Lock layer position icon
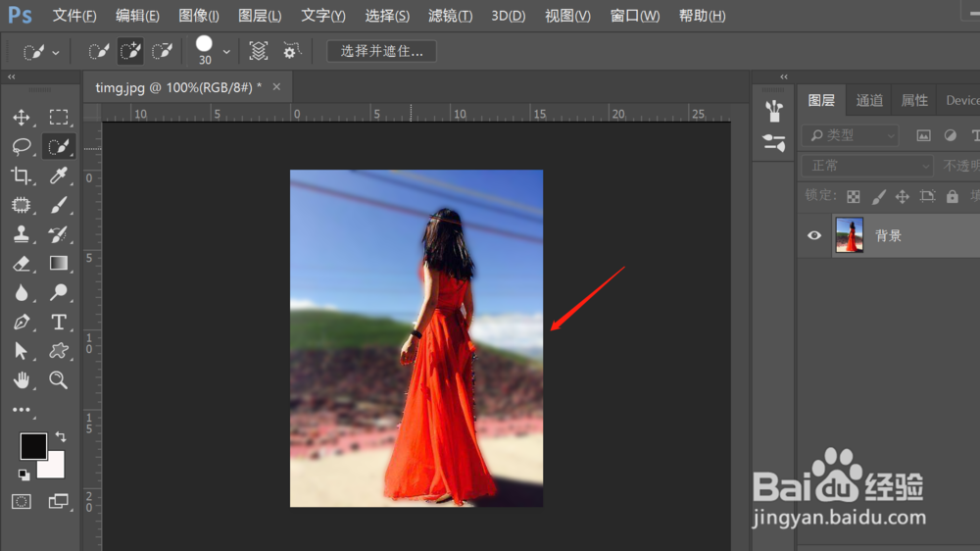The width and height of the screenshot is (980, 551). [903, 196]
